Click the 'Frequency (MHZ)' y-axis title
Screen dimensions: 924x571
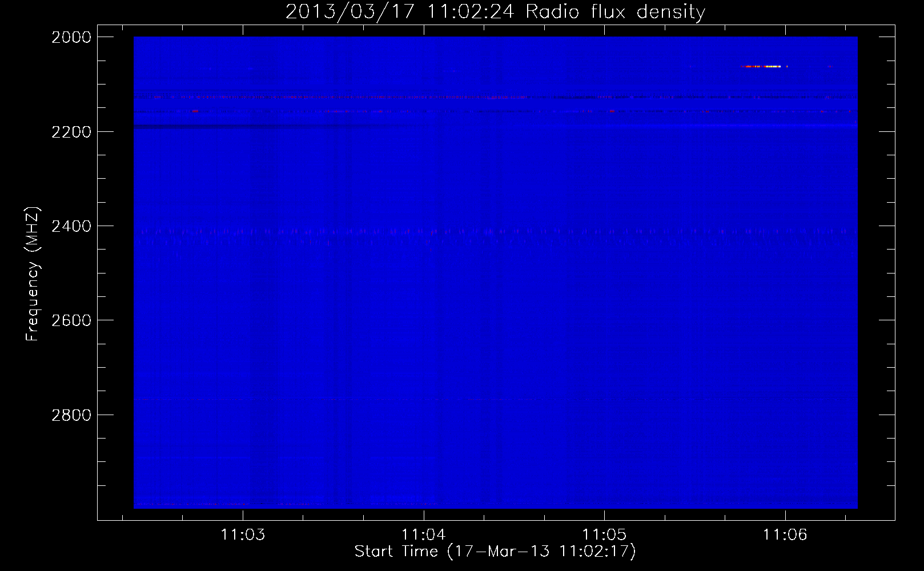pos(33,274)
